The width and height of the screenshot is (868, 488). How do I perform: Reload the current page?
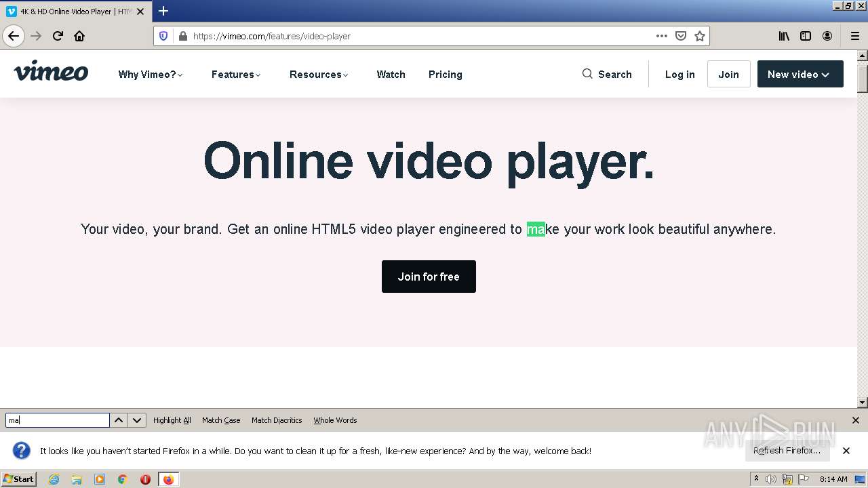tap(58, 36)
